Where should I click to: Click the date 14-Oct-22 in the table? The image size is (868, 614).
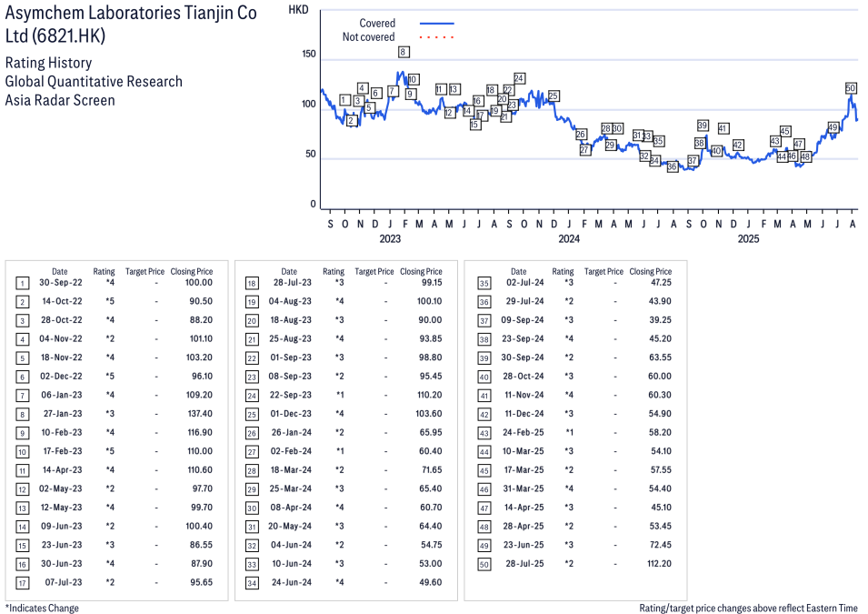[62, 301]
